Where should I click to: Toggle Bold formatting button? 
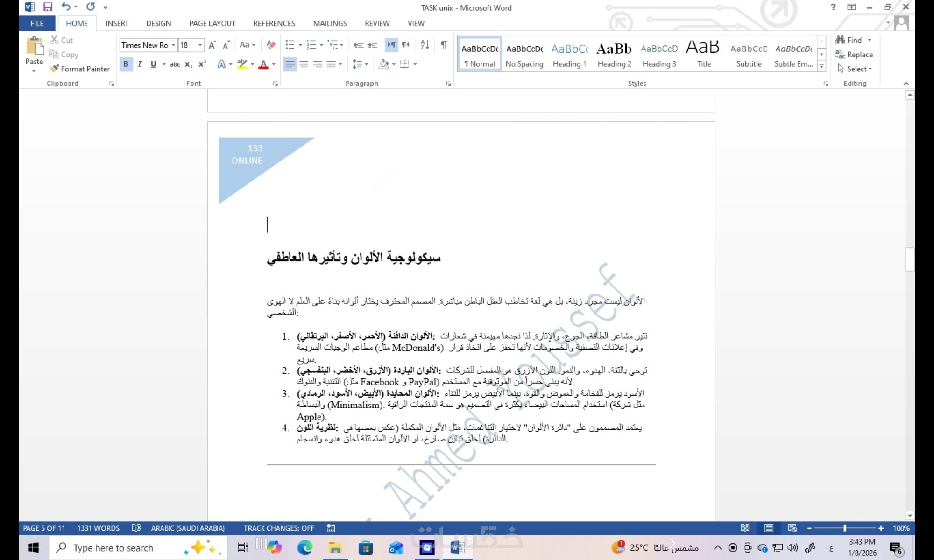126,64
